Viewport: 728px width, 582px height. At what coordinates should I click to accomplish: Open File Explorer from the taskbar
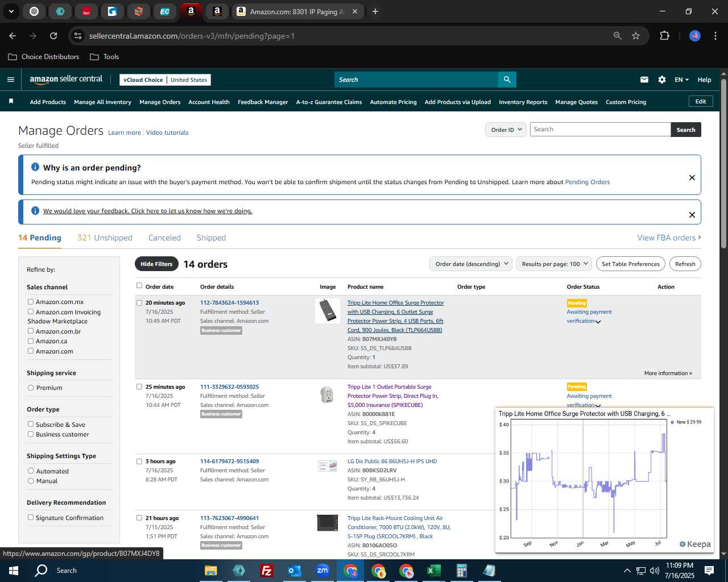coord(211,571)
